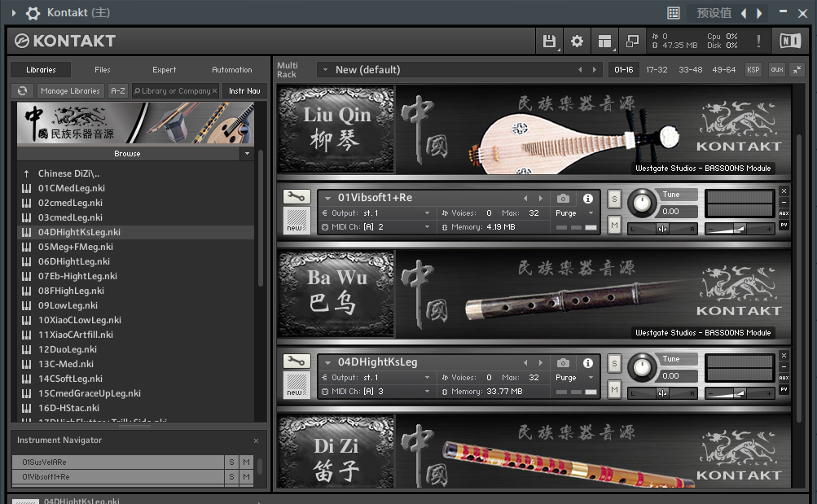Select 06DHightLeg.nki in the file list
The height and width of the screenshot is (504, 817).
coord(74,261)
